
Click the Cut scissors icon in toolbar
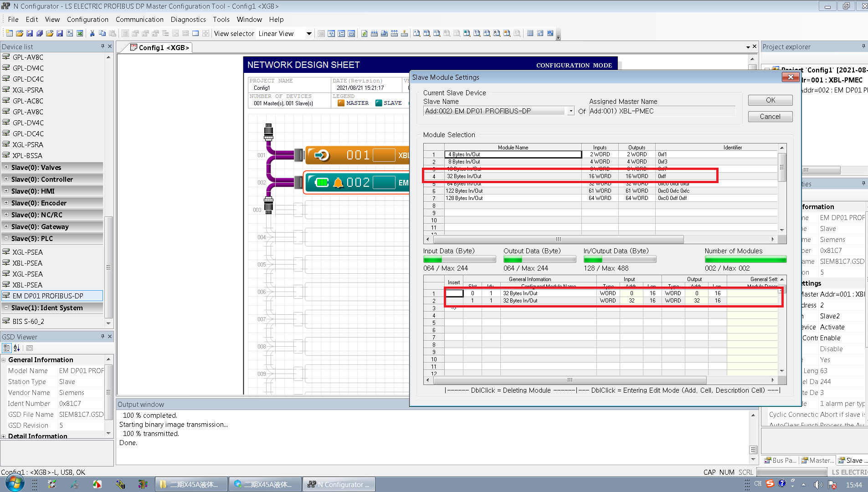click(x=92, y=33)
